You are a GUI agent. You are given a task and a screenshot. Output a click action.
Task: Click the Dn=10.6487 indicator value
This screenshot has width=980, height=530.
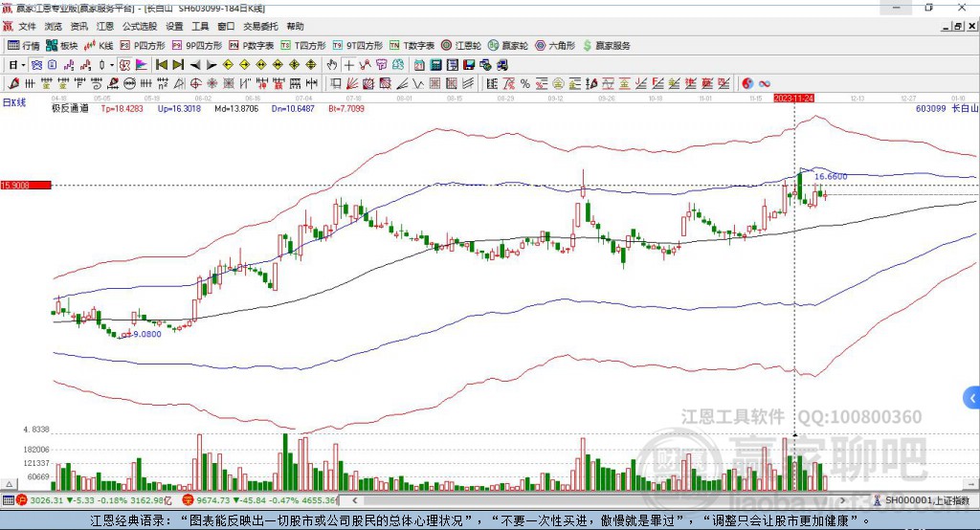(293, 109)
